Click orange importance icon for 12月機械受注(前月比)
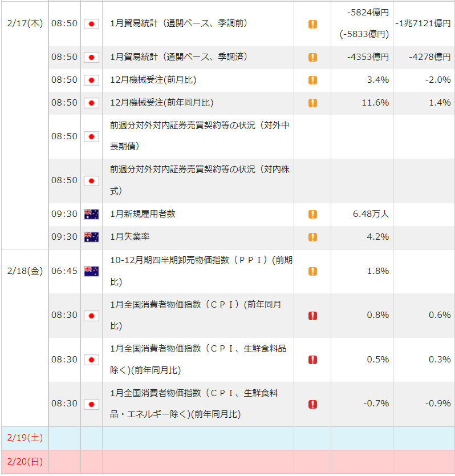Viewport: 455px width, 476px height. pos(312,80)
